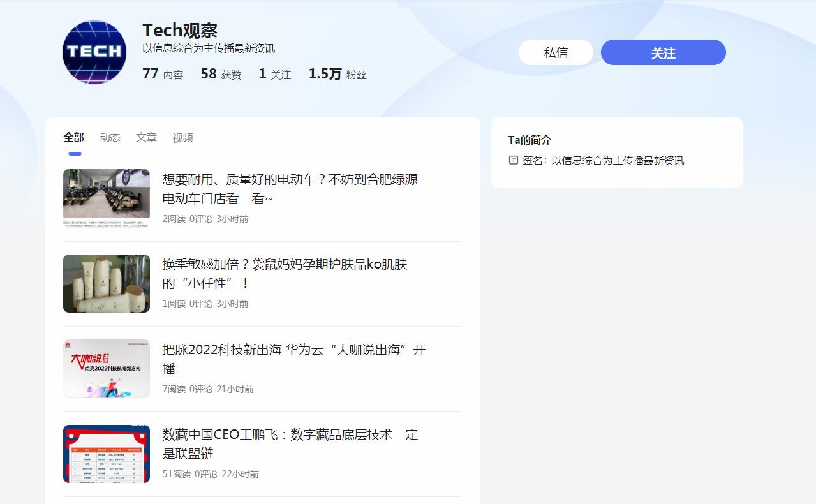Click the 1.5万 粉丝 followers count
Screen dimensions: 816x504
point(338,74)
